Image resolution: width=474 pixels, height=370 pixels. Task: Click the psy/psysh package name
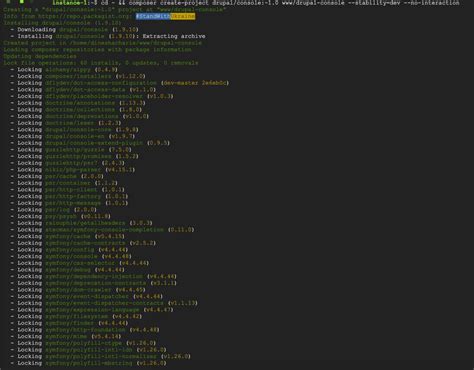click(61, 216)
